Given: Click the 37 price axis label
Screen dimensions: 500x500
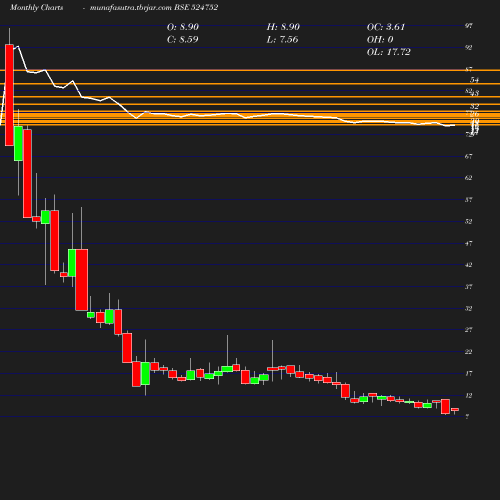Looking at the screenshot, I should click(x=468, y=287).
